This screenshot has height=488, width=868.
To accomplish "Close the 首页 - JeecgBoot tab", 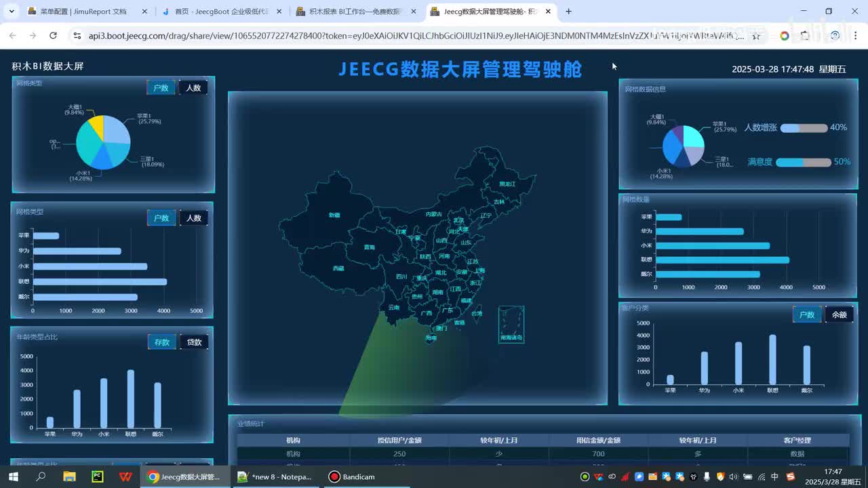I will point(278,12).
